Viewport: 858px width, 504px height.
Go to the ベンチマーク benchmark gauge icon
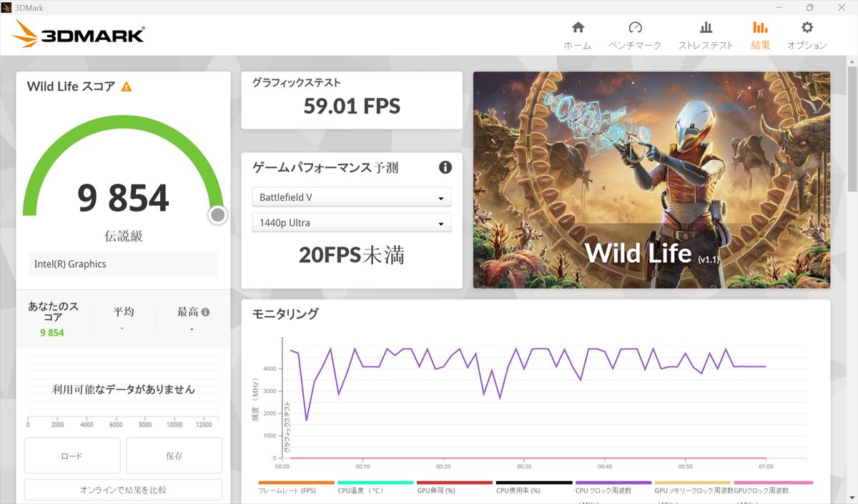click(x=635, y=28)
